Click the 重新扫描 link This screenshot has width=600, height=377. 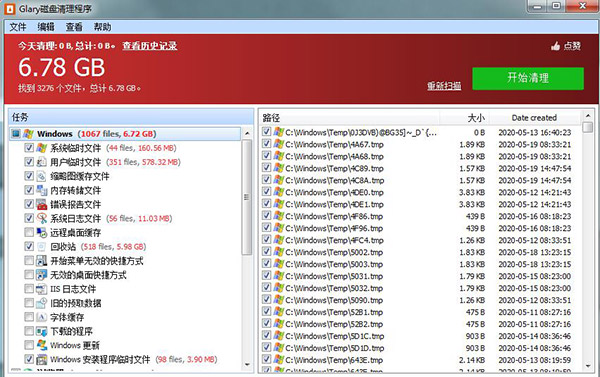click(x=444, y=86)
